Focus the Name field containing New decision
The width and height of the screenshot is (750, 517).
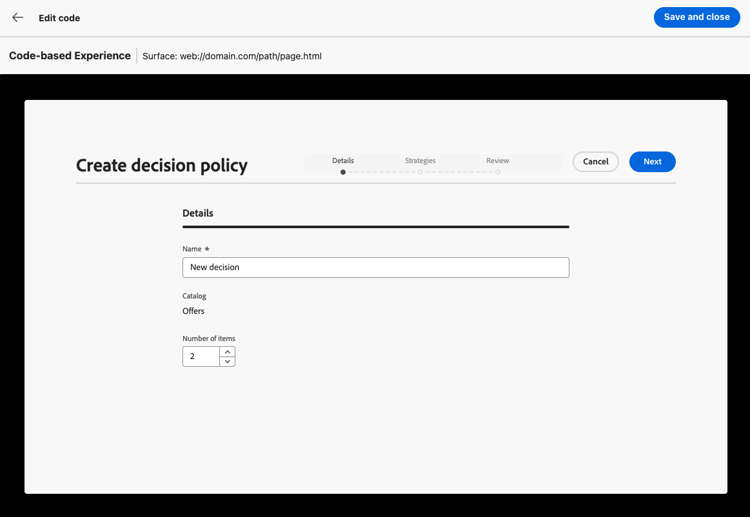(x=376, y=267)
